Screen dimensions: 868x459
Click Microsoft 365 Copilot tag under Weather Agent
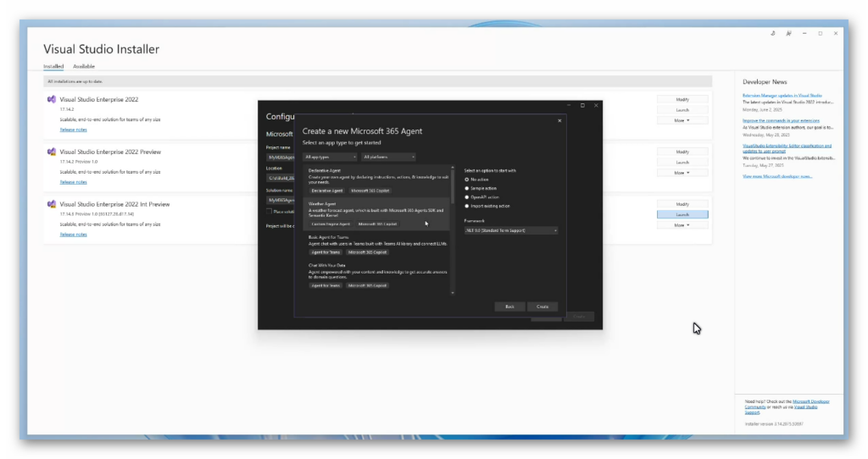point(377,224)
